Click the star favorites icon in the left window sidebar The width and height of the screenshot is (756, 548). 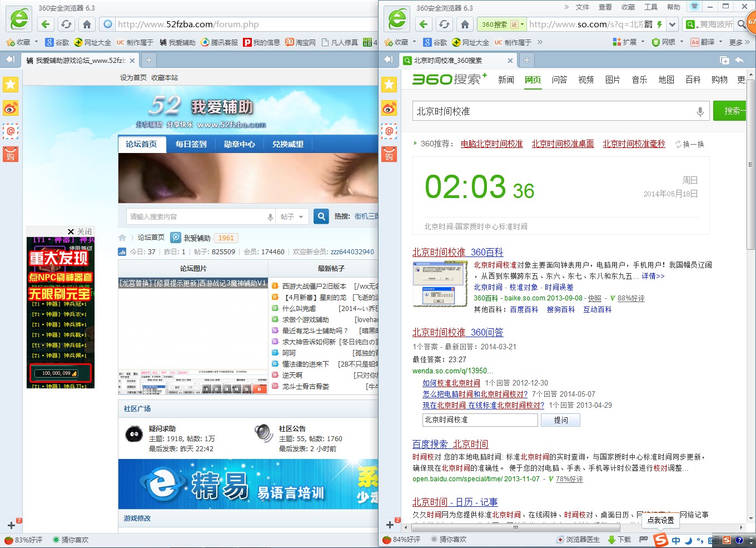(x=11, y=85)
